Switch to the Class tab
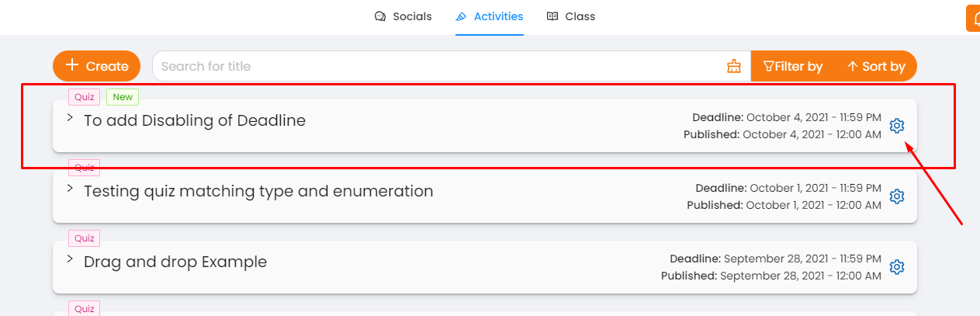 [571, 16]
